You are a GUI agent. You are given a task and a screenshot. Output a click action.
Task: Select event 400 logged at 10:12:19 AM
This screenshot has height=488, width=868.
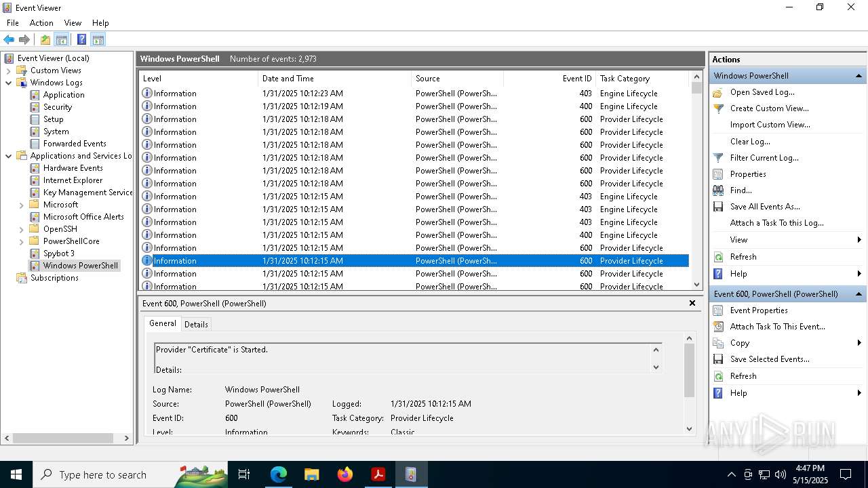click(414, 106)
